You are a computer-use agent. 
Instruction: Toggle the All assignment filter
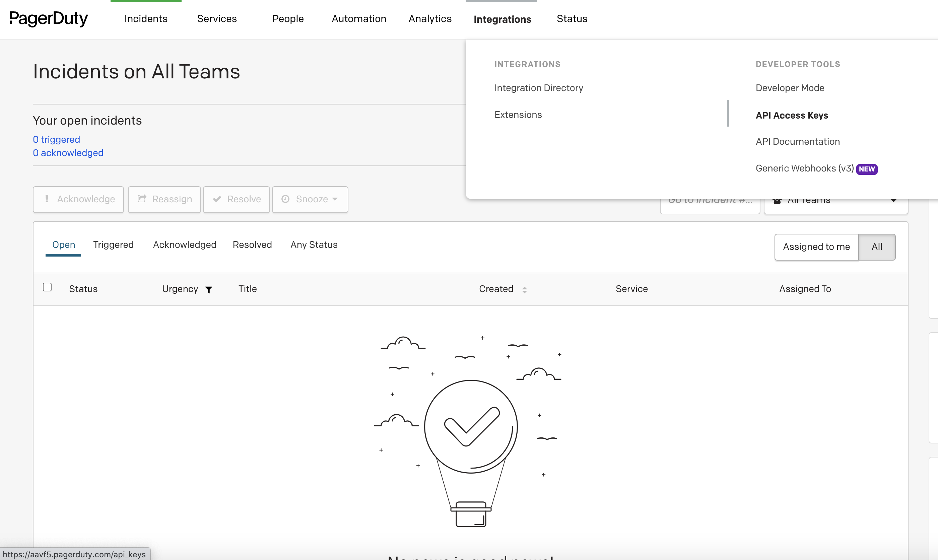(x=876, y=247)
